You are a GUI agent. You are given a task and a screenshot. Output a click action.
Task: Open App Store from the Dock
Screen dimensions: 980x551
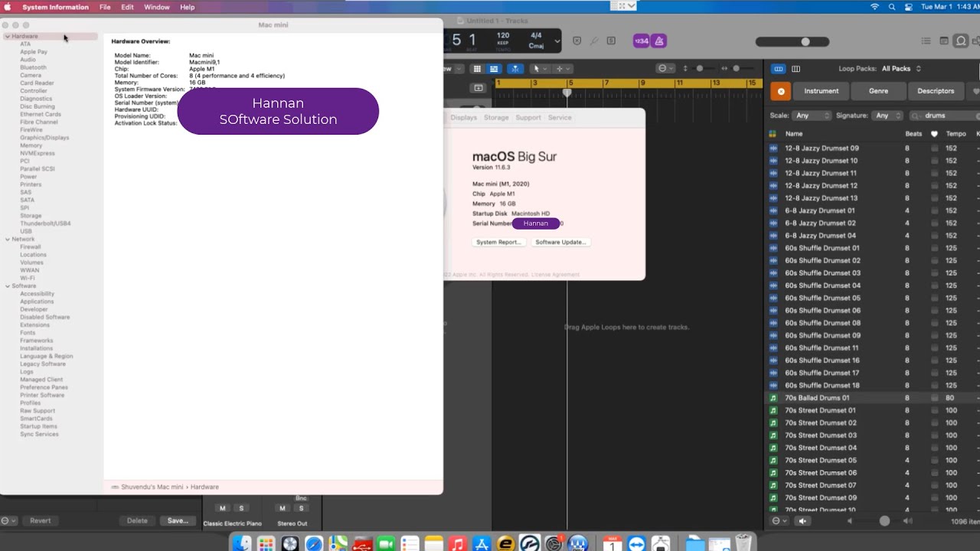(x=482, y=544)
